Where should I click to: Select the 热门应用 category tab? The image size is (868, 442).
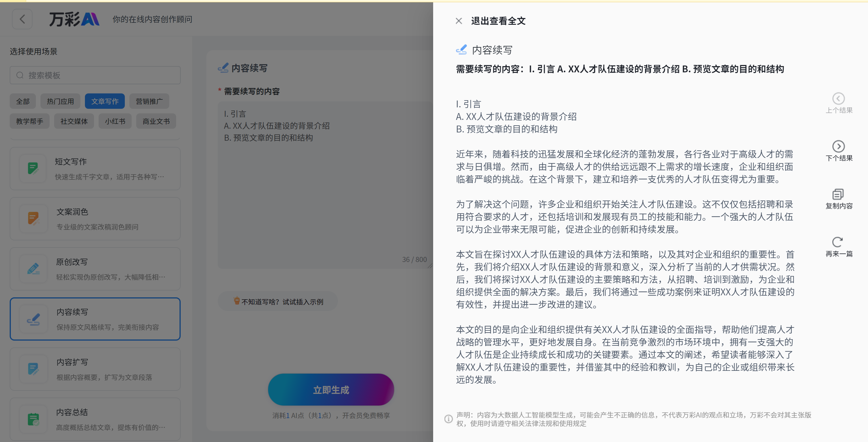point(60,101)
